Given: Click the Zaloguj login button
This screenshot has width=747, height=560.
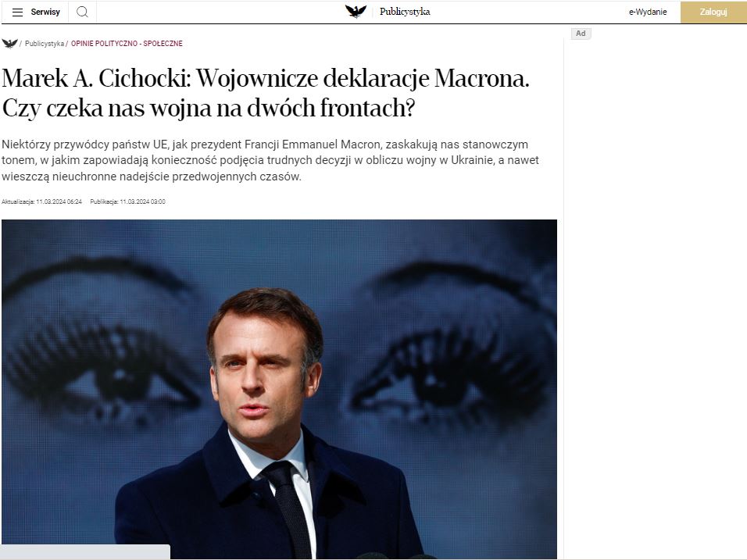Looking at the screenshot, I should pyautogui.click(x=713, y=12).
